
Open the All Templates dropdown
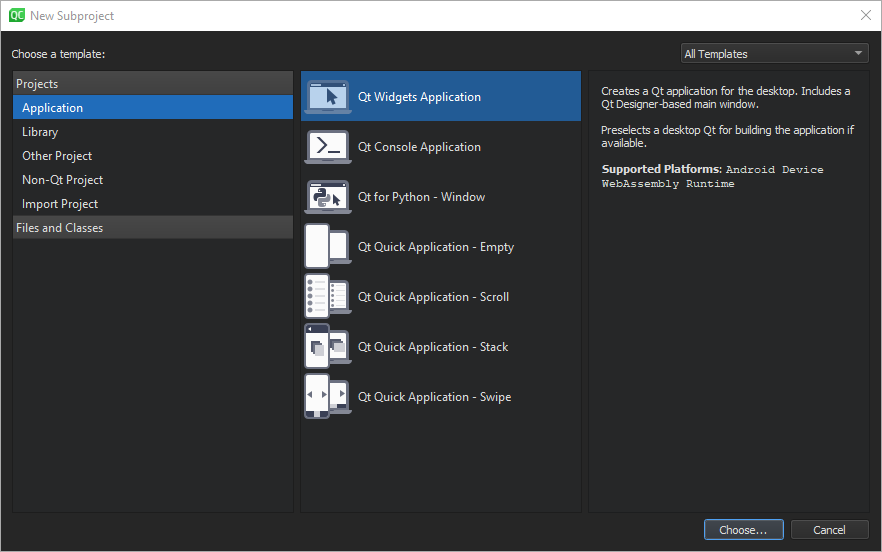tap(774, 54)
